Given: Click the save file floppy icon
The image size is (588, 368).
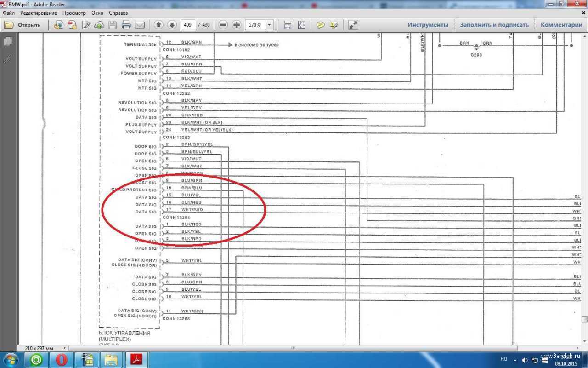Looking at the screenshot, I should (113, 25).
